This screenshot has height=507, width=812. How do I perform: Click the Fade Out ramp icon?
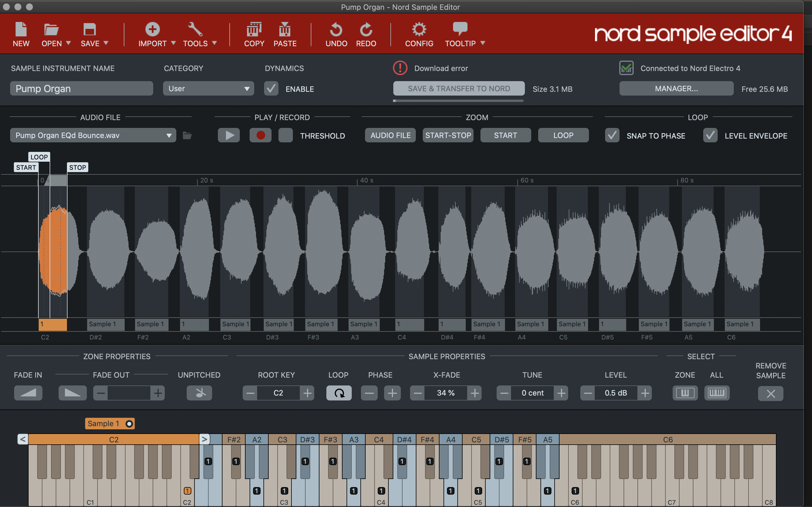pyautogui.click(x=72, y=393)
